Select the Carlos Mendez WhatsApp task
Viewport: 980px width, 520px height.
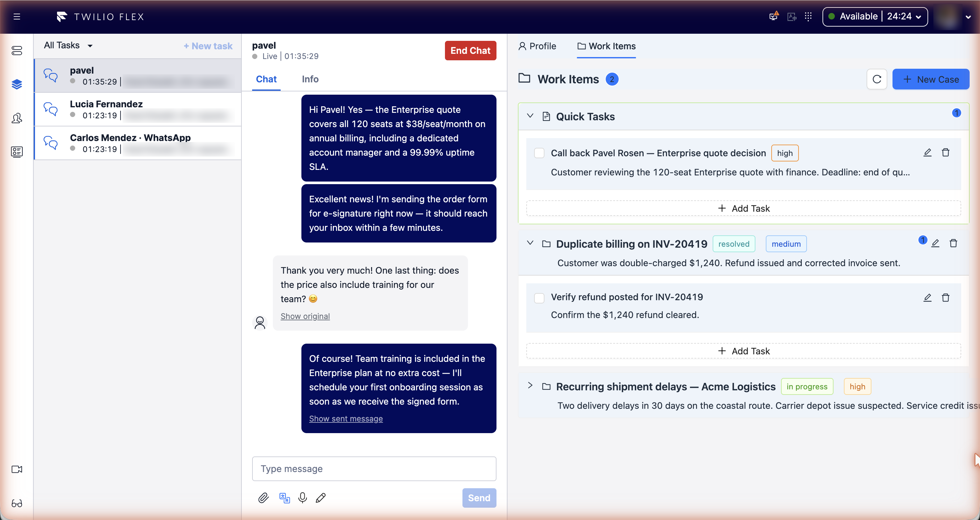tap(138, 143)
